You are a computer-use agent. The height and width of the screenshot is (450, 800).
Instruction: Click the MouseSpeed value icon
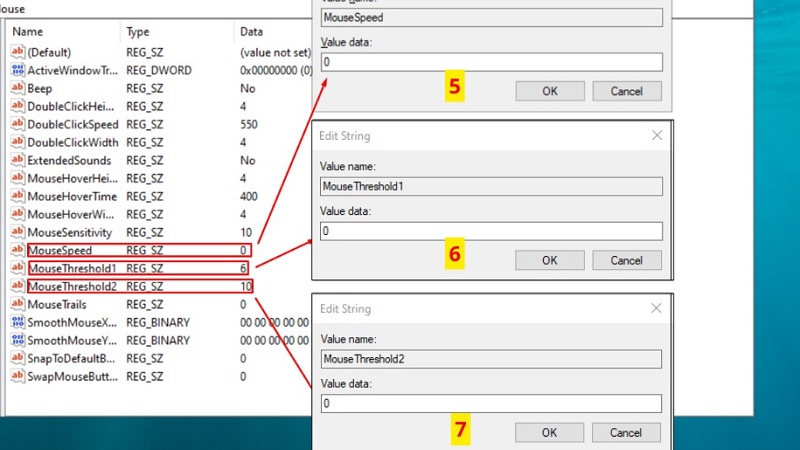[x=17, y=250]
